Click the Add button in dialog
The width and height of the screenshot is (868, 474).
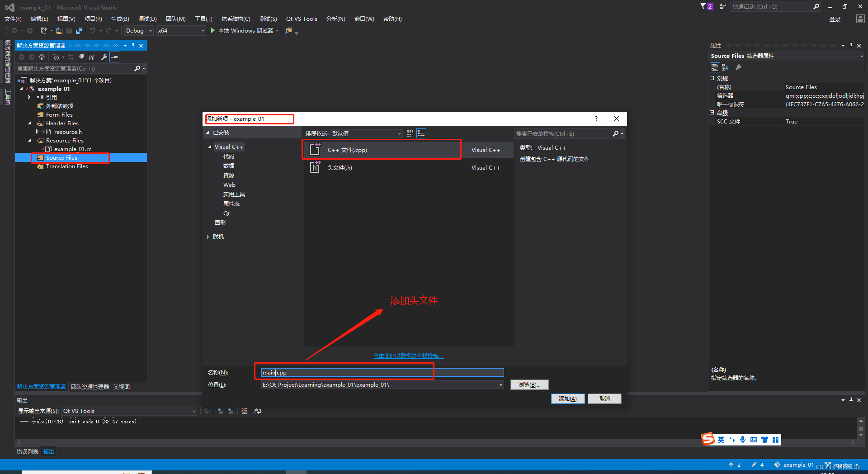[568, 398]
